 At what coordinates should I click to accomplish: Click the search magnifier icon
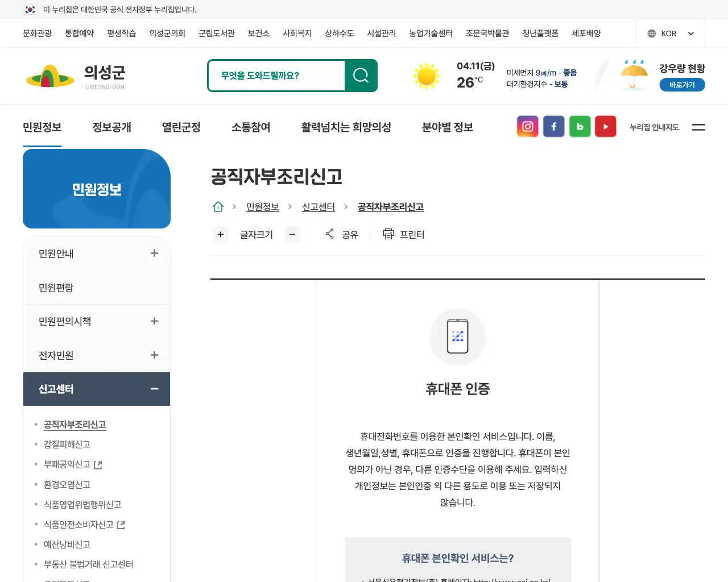(361, 75)
